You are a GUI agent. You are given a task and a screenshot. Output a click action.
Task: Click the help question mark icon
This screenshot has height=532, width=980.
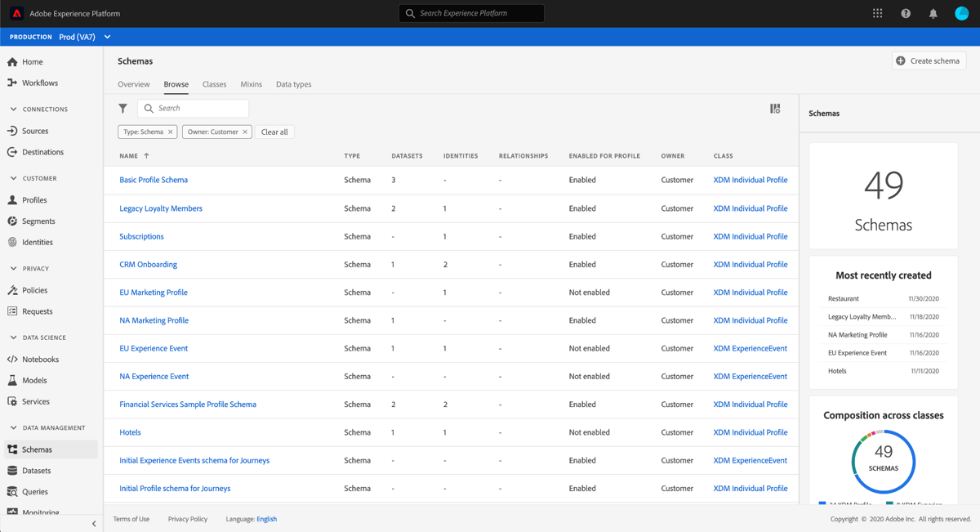pos(906,12)
